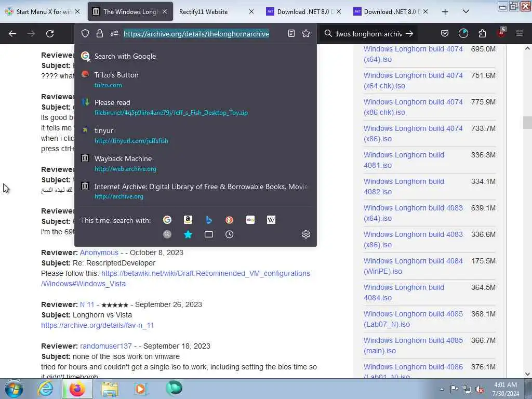Select the tinyurl suggestion
This screenshot has width=532, height=399.
pyautogui.click(x=195, y=136)
